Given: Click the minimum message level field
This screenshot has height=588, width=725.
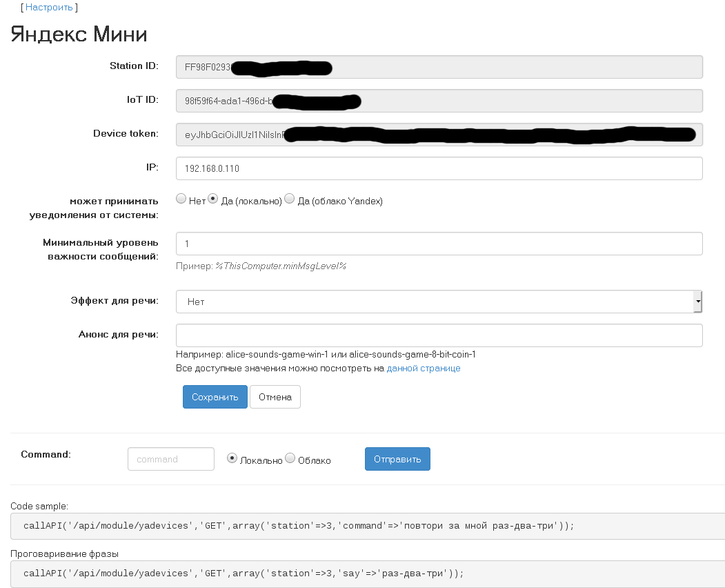Looking at the screenshot, I should [x=439, y=244].
